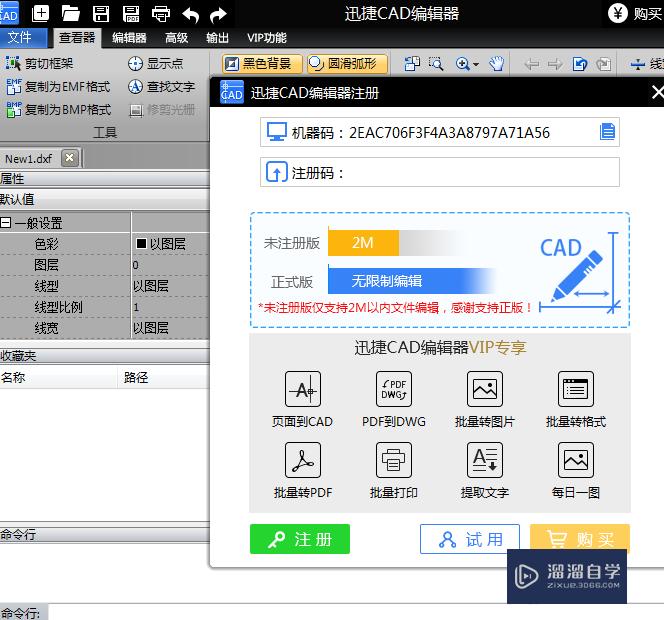Screen dimensions: 664x620
Task: Switch to the Advanced (高级) tab
Action: tap(177, 38)
